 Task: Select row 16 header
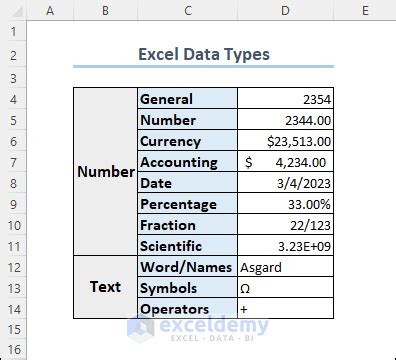tap(13, 349)
